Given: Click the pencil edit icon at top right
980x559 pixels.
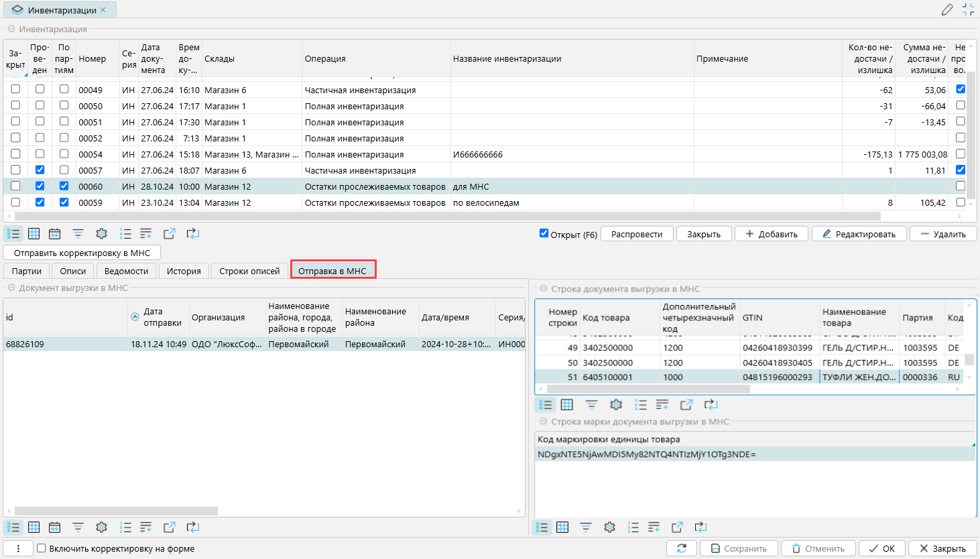Looking at the screenshot, I should click(946, 9).
